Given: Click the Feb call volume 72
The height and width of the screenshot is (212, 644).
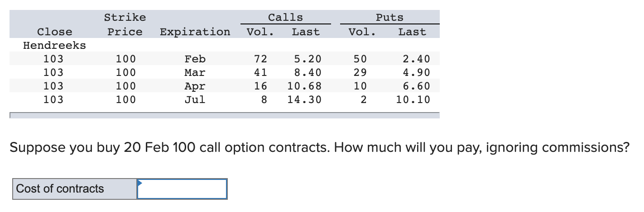Looking at the screenshot, I should coord(260,59).
